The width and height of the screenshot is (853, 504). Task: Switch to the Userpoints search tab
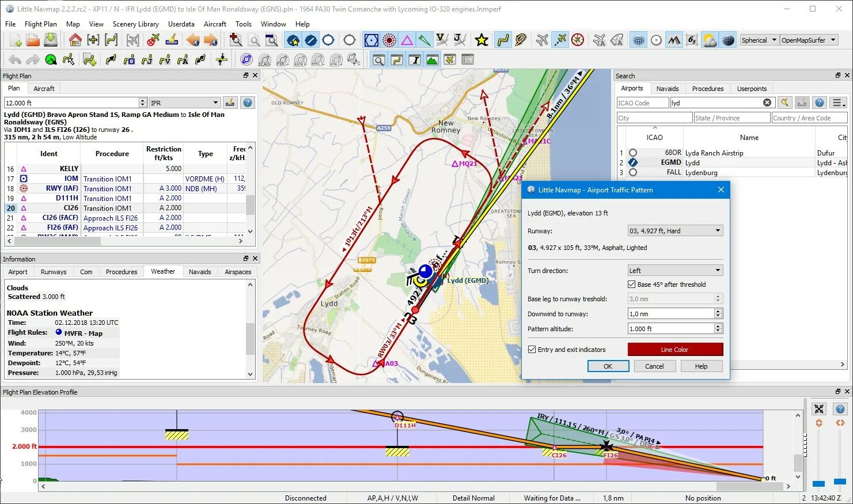pos(752,89)
